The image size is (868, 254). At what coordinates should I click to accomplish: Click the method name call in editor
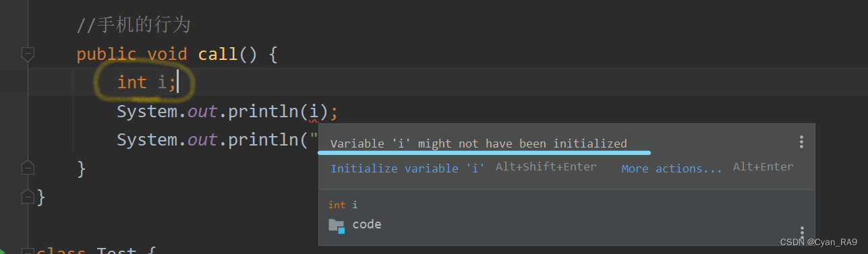point(219,54)
